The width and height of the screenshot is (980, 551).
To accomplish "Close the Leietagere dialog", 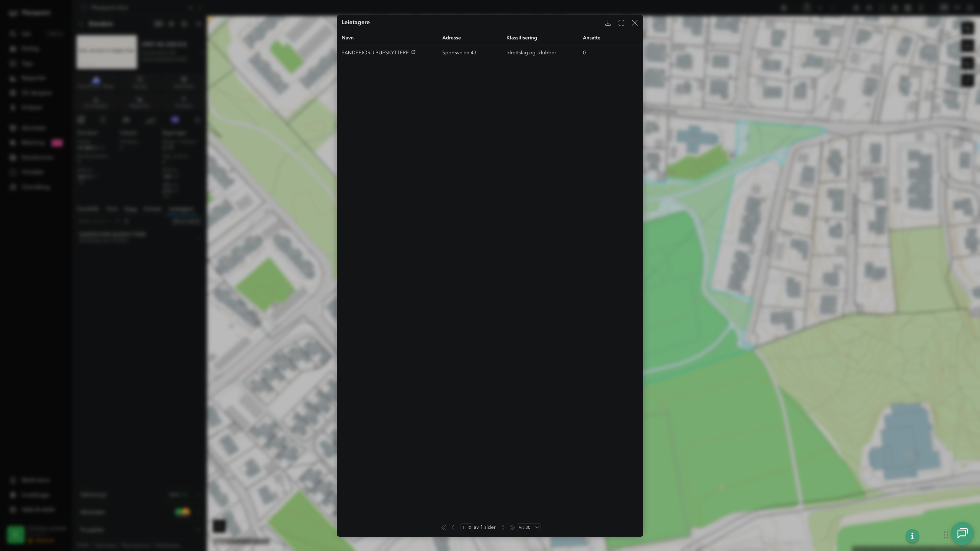I will pos(635,23).
